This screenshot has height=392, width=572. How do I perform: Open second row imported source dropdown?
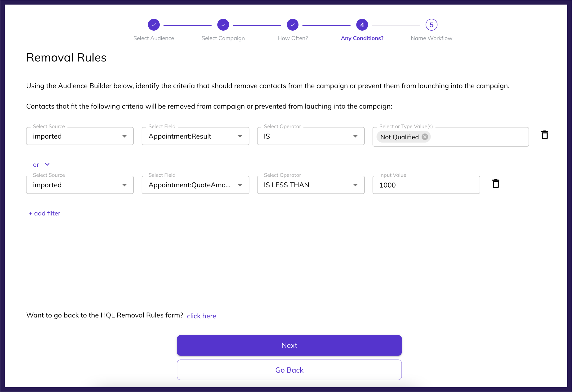80,185
